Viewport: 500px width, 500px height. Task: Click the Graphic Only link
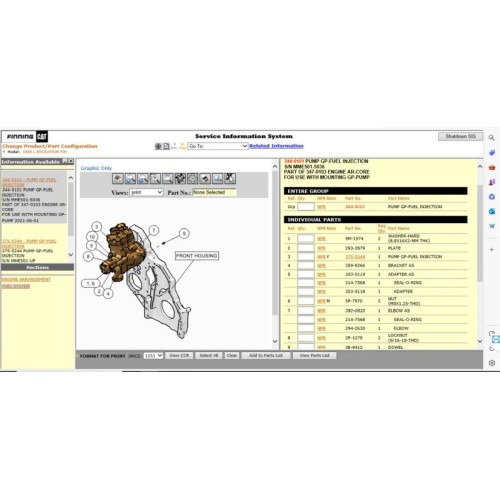96,168
